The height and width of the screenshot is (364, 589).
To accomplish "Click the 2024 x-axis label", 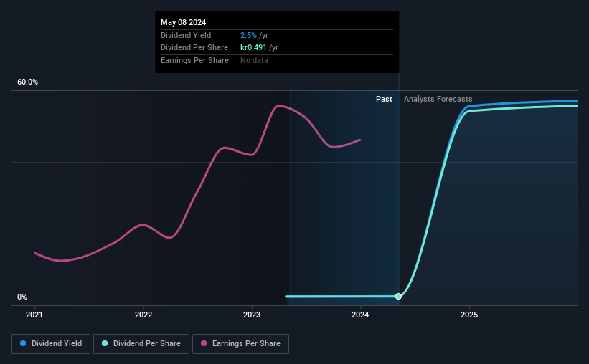I will click(360, 315).
